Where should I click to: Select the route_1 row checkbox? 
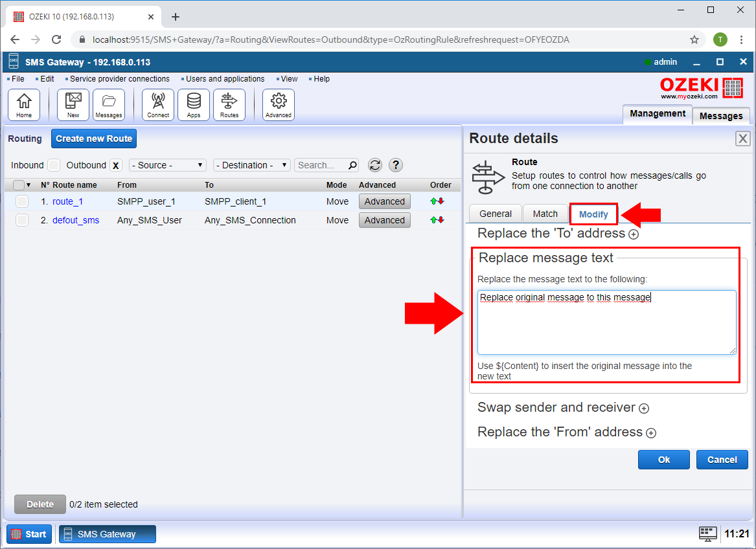click(21, 201)
